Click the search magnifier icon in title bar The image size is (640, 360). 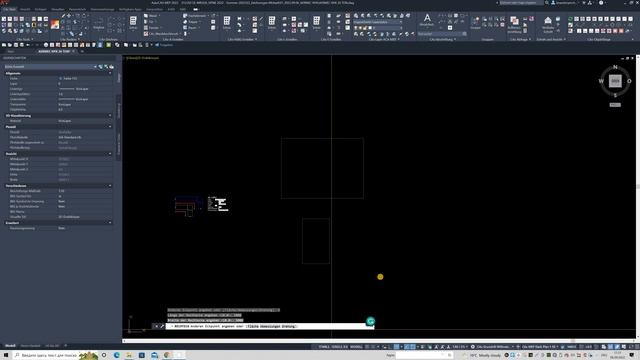(x=547, y=3)
